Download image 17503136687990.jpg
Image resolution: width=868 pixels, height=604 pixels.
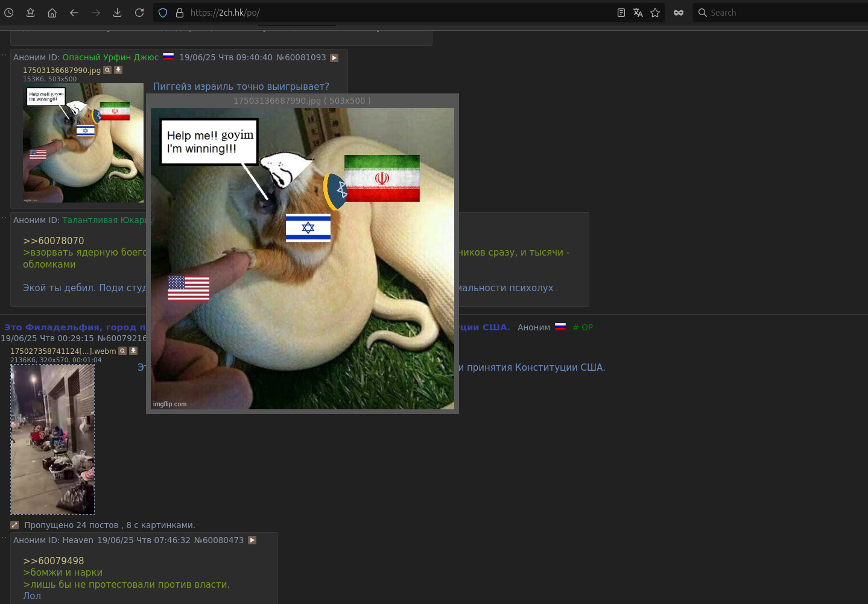118,70
